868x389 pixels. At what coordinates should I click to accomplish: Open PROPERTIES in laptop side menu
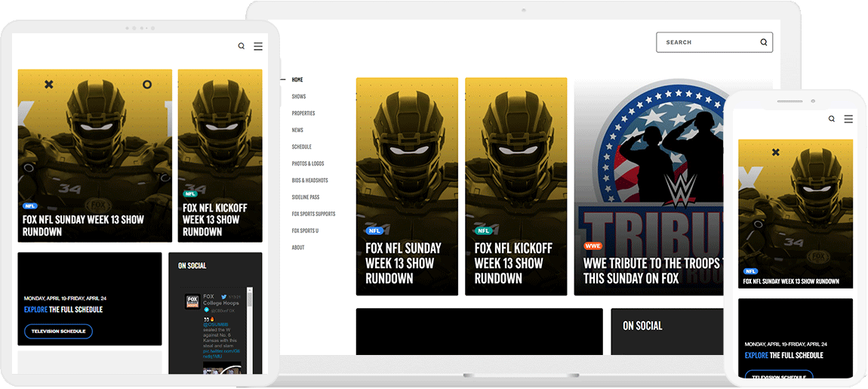click(303, 113)
